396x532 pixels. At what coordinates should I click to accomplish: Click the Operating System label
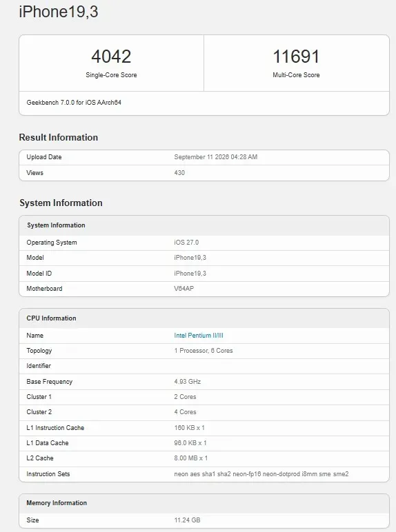(52, 243)
